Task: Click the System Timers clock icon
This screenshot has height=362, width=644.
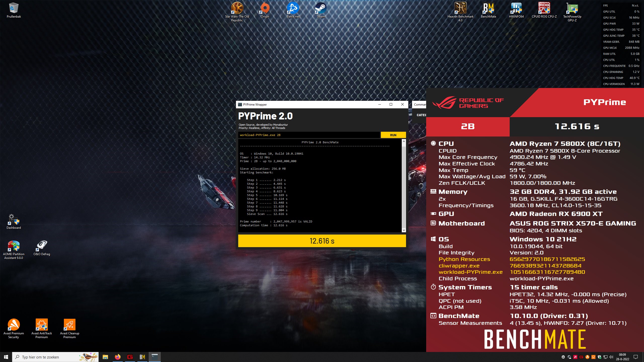Action: (433, 287)
